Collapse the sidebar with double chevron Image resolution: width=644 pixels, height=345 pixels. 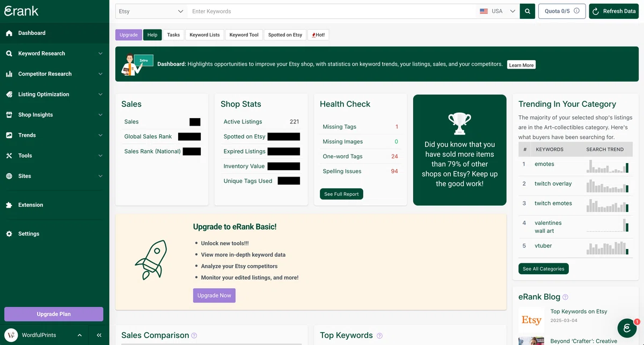point(99,335)
